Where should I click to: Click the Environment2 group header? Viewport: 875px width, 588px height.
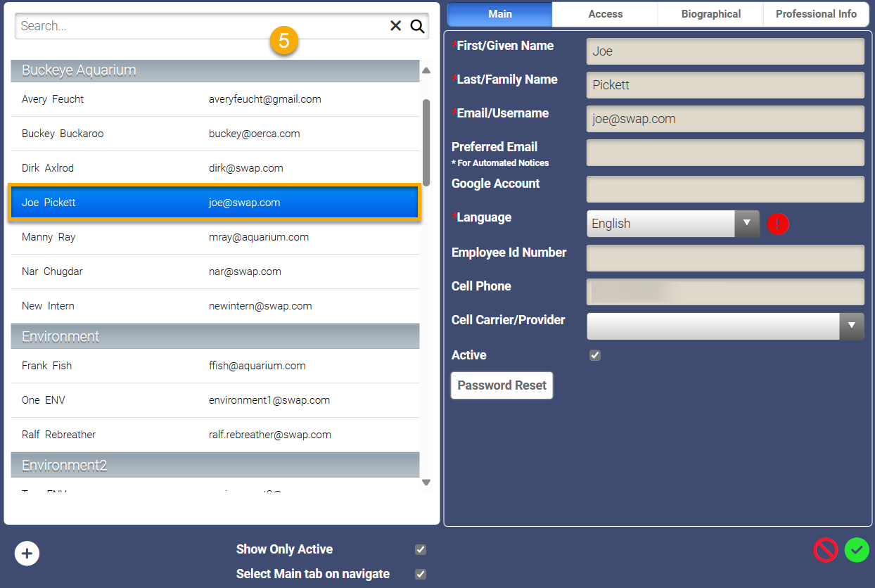215,465
